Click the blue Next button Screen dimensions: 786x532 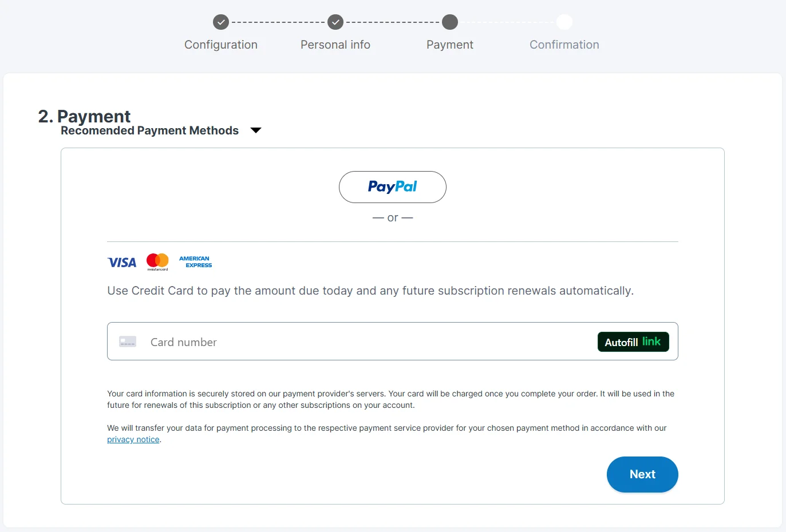pyautogui.click(x=642, y=474)
